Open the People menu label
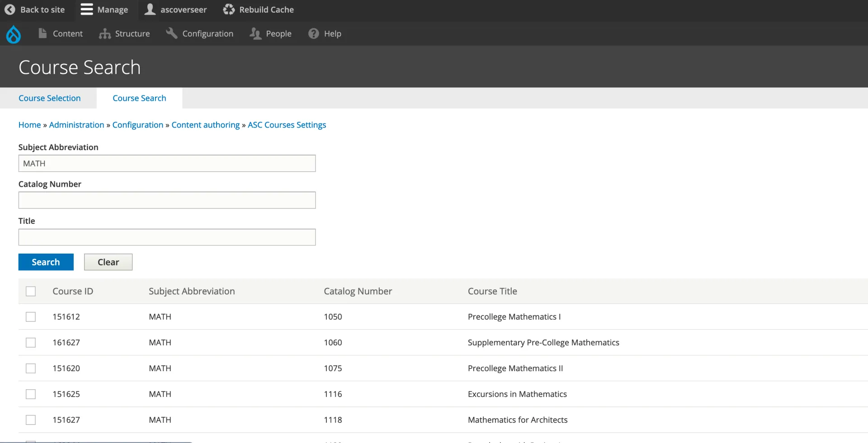 278,33
